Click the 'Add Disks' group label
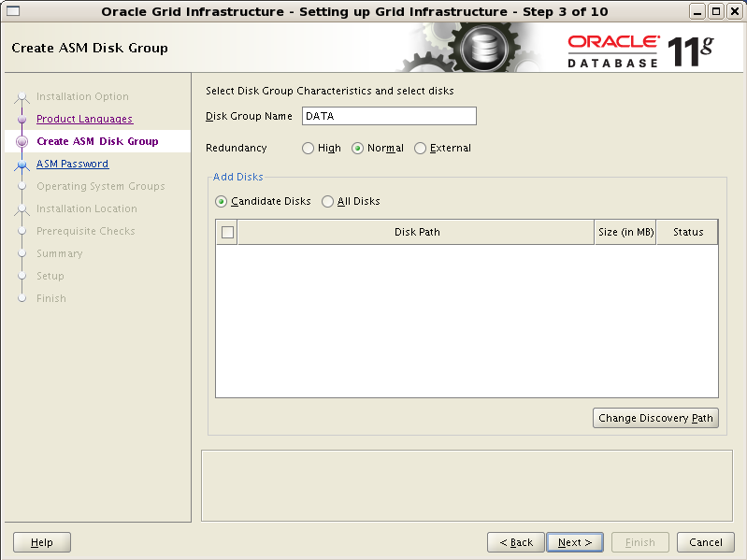The image size is (747, 560). [x=237, y=177]
